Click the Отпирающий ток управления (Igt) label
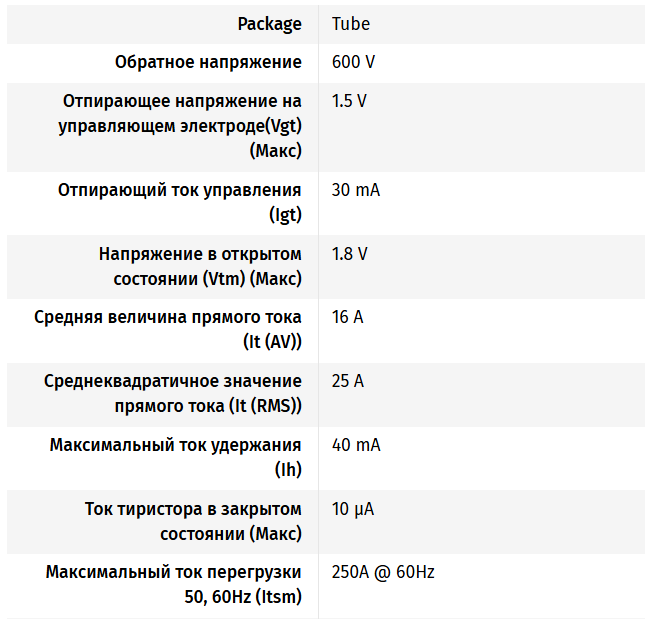The image size is (645, 619). [x=179, y=202]
